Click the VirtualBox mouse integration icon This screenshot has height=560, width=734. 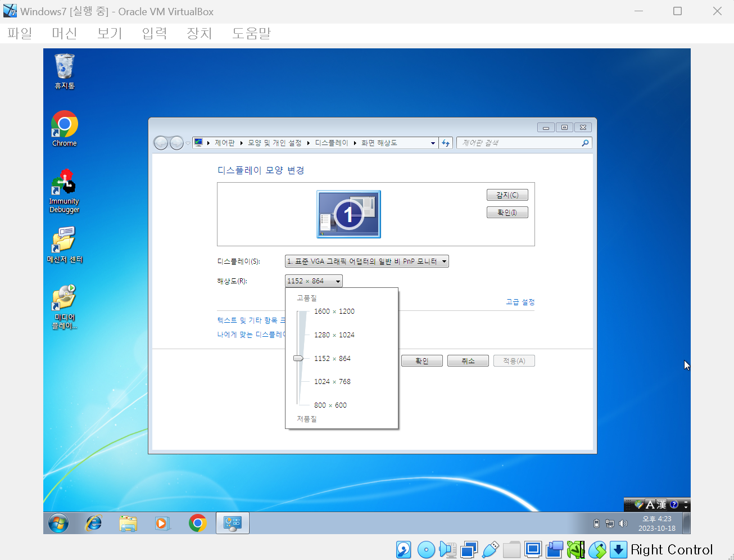(x=597, y=549)
